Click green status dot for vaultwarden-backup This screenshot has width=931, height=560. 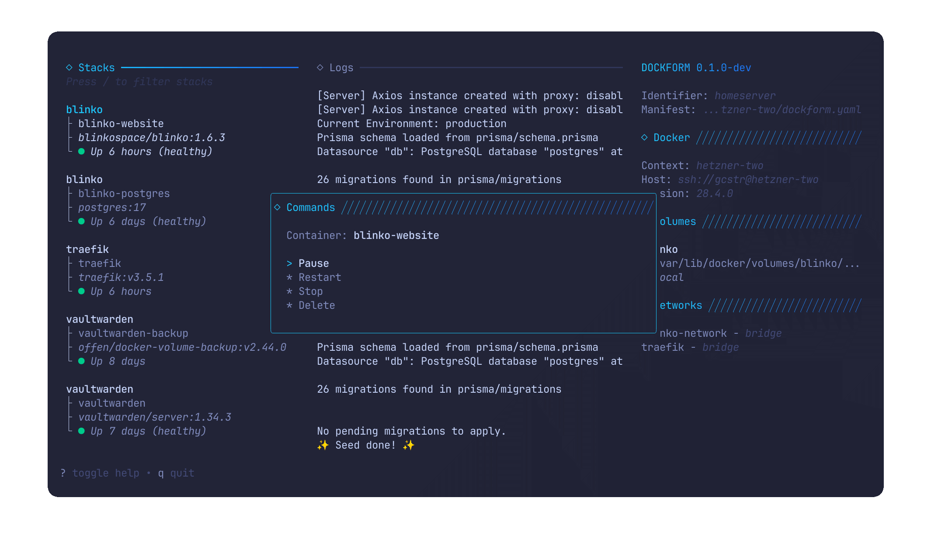coord(81,361)
